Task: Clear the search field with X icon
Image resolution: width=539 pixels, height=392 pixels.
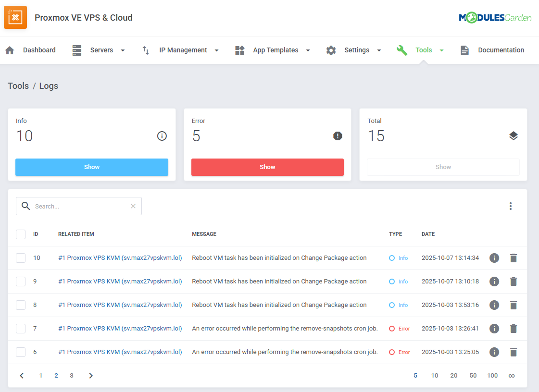Action: (x=133, y=206)
